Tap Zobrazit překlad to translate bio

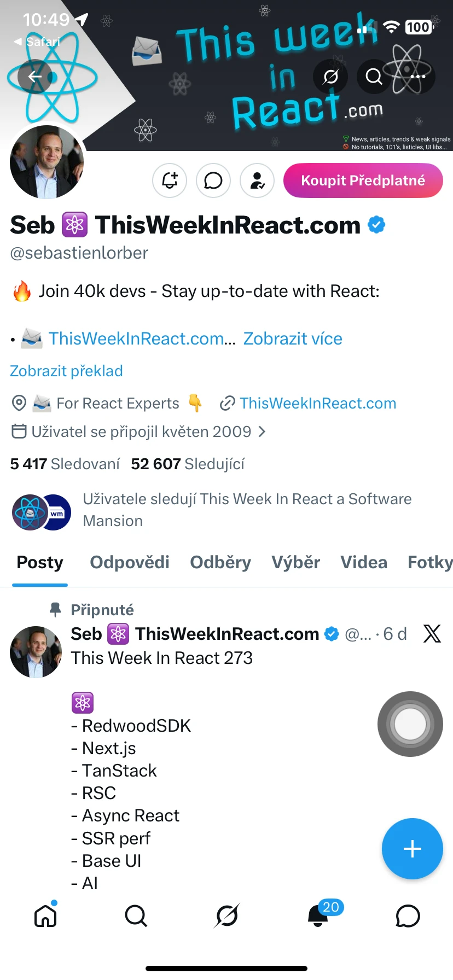tap(66, 371)
